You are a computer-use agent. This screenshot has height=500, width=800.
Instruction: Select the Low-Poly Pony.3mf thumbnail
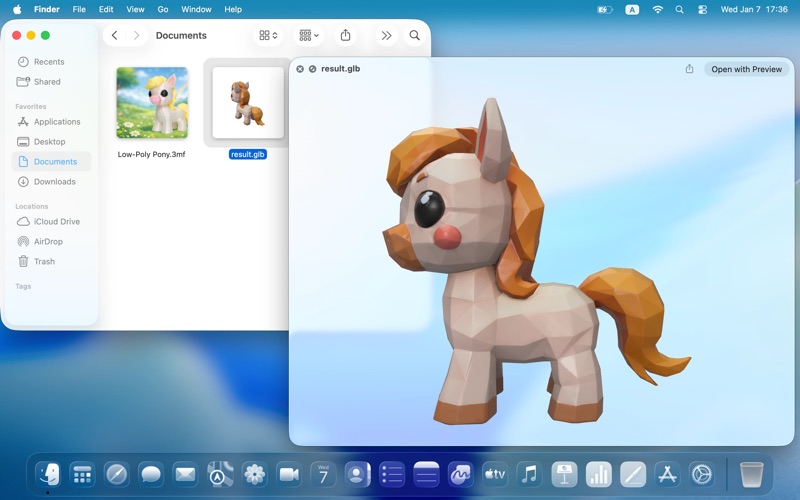tap(152, 103)
